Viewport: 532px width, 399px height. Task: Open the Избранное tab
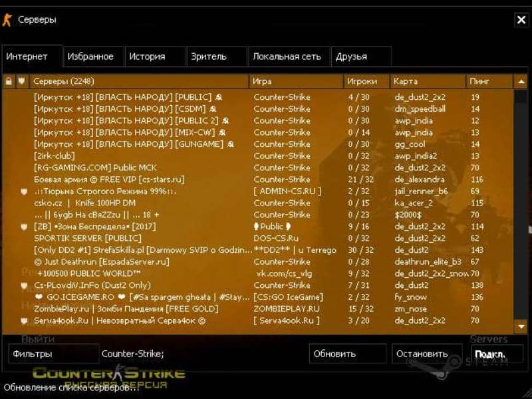click(93, 57)
